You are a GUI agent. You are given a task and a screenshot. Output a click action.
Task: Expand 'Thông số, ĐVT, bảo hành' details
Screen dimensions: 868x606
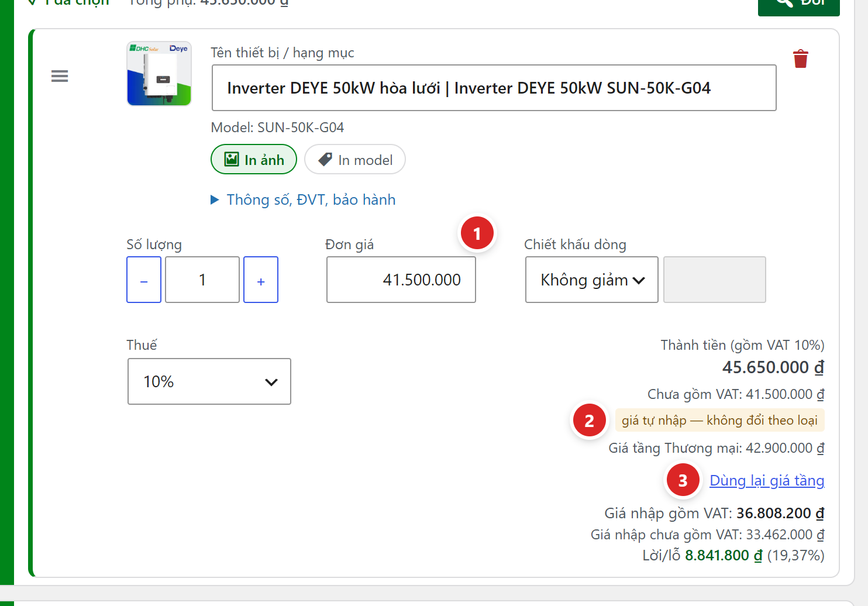coord(303,199)
